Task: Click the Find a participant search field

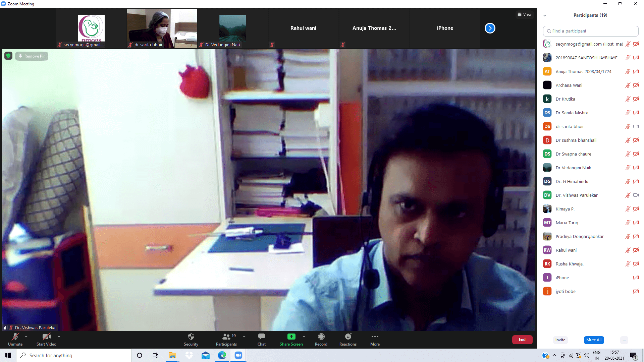Action: coord(590,31)
